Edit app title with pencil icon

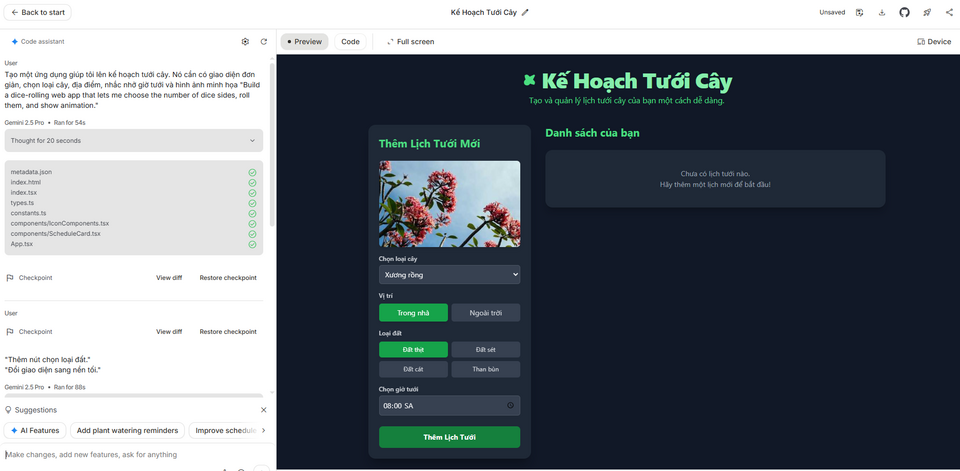pos(526,12)
